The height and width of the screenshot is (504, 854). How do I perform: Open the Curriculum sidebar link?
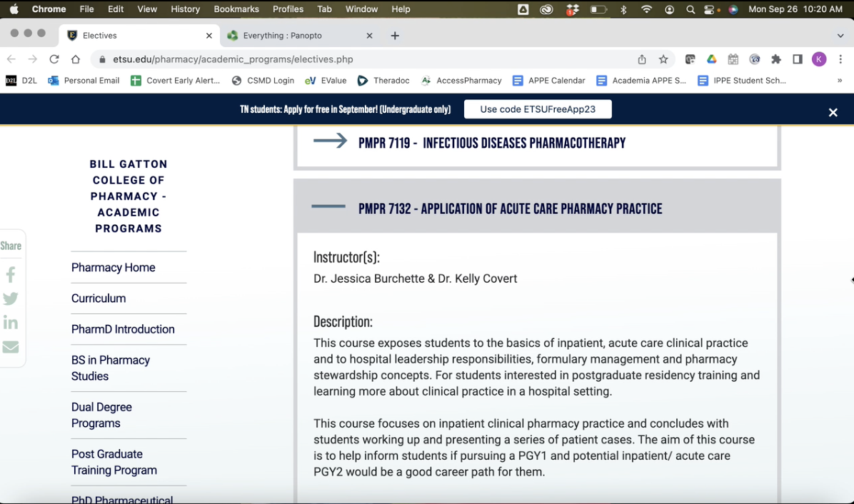(x=99, y=298)
